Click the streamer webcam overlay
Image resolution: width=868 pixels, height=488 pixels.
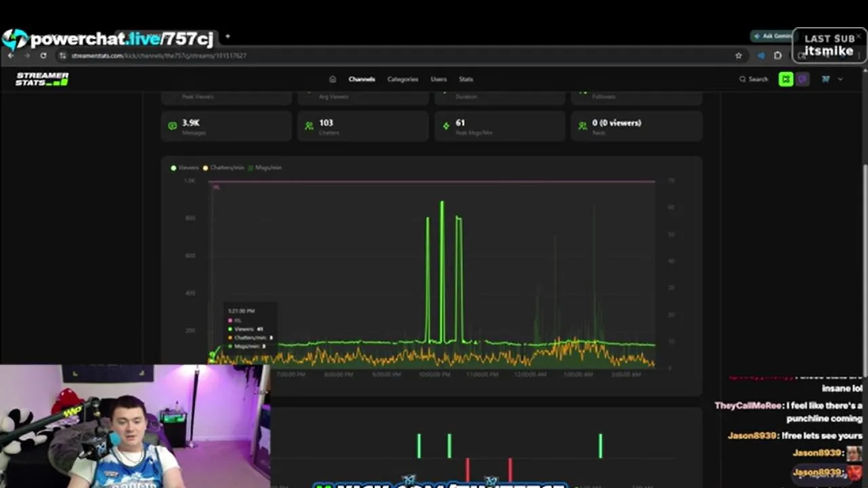click(x=136, y=426)
